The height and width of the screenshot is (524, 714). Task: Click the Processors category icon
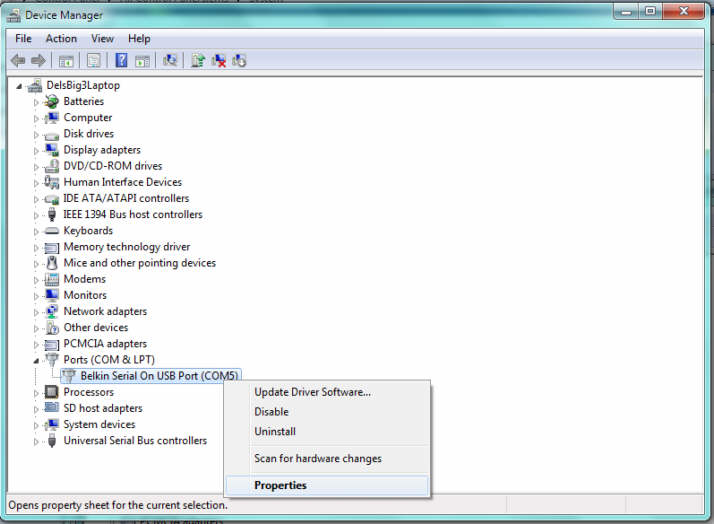tap(51, 392)
